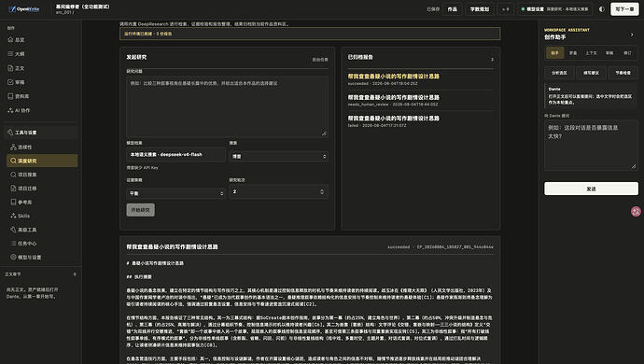Click the 工具与设置 wrench icon header

coord(10,133)
